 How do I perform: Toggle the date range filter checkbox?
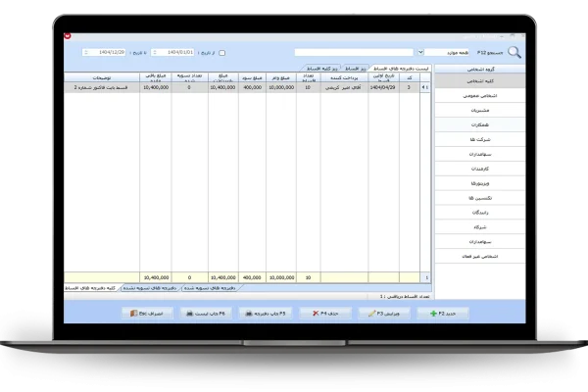[x=222, y=53]
